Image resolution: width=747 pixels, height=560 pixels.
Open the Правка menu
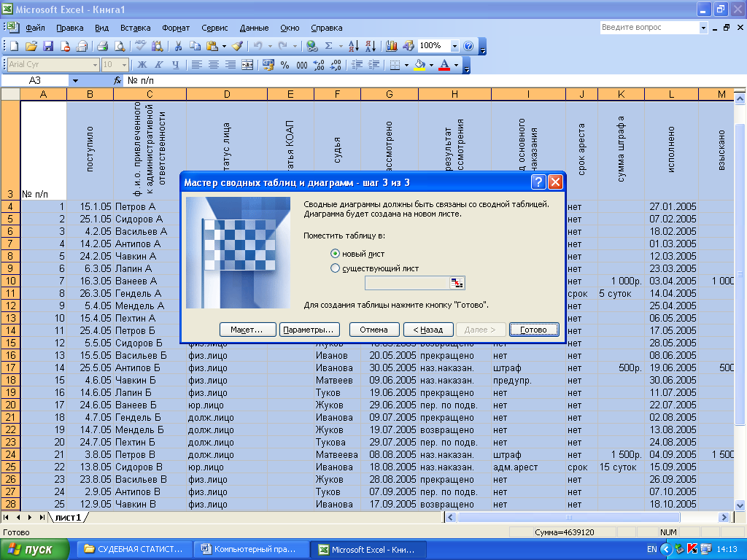(69, 28)
